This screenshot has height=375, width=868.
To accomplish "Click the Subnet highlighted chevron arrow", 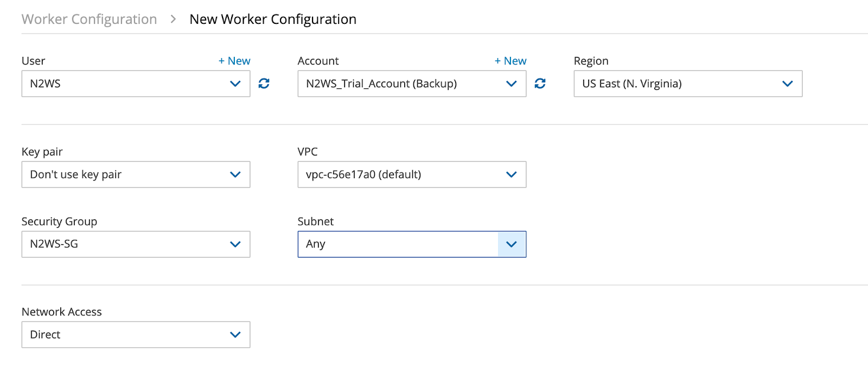I will pos(511,244).
